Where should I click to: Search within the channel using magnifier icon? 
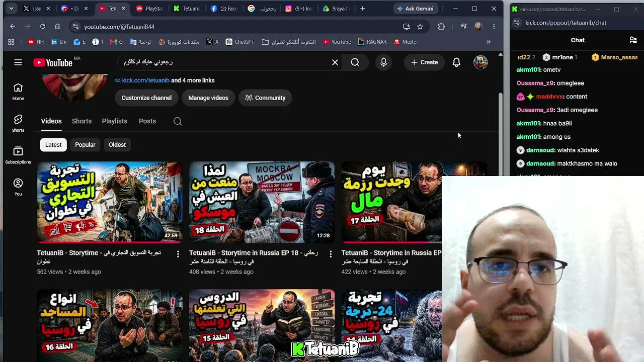(178, 121)
